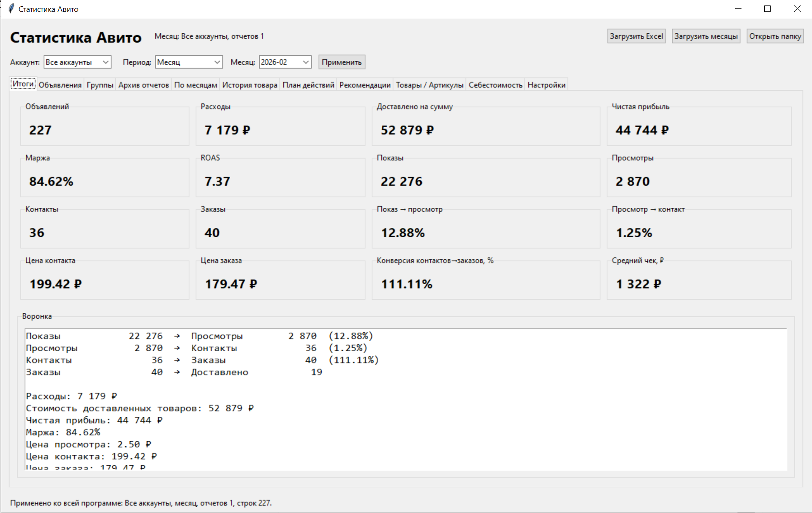
Task: Click Загрузить месяцы button
Action: click(706, 36)
